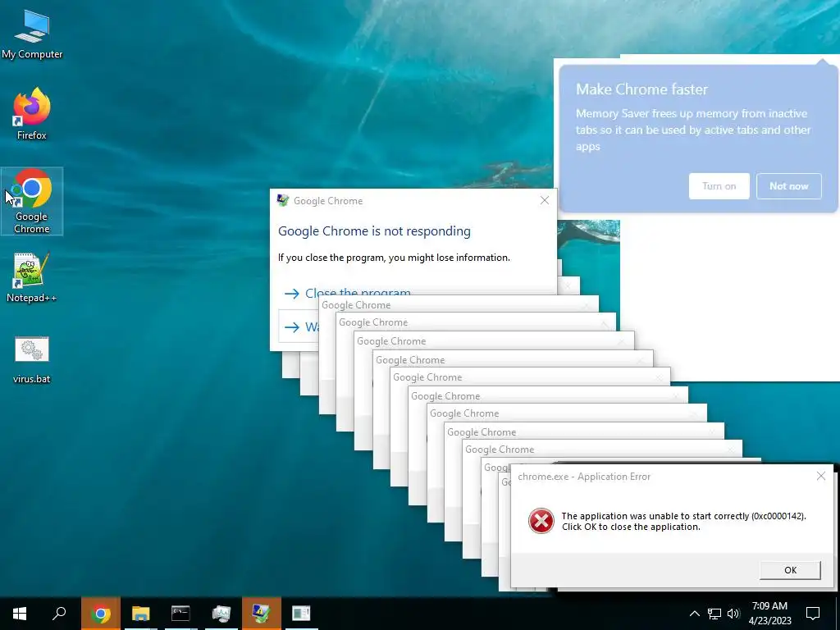Click OK in chrome.exe Application Error
This screenshot has height=630, width=840.
790,570
